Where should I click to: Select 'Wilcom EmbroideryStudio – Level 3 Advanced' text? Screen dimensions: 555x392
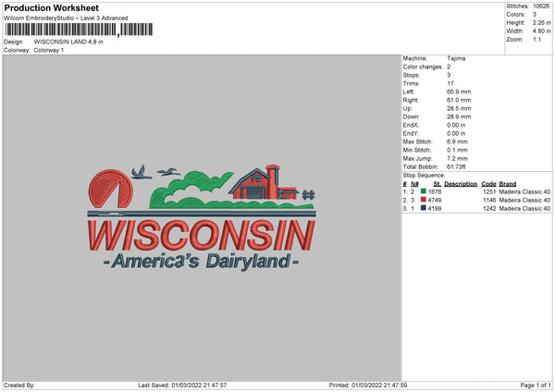(66, 18)
